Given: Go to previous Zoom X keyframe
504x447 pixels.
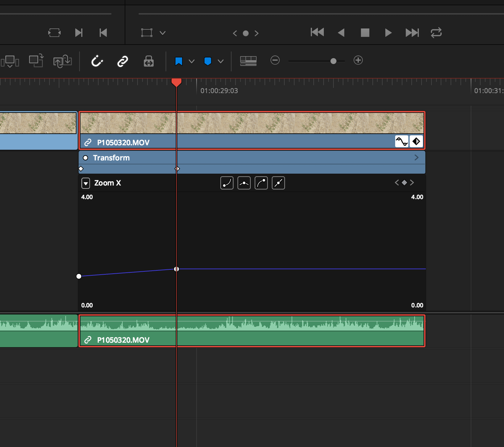Looking at the screenshot, I should coord(397,183).
